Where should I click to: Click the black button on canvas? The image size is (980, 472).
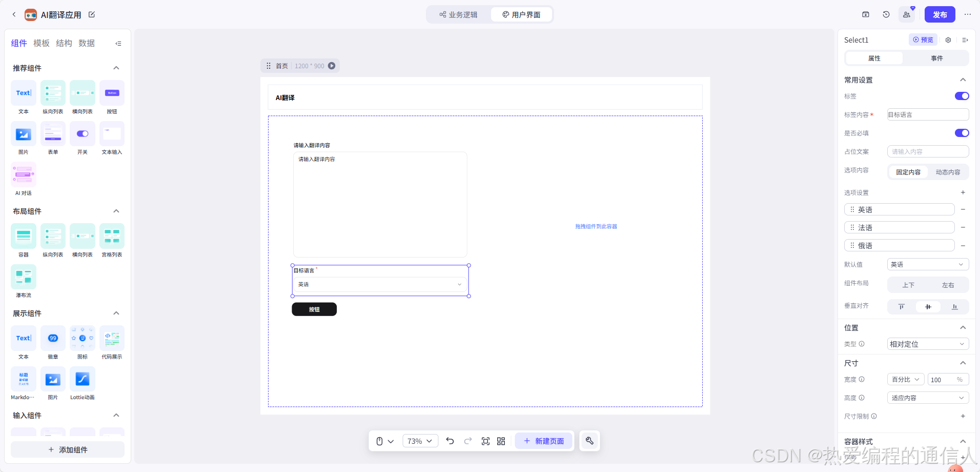[314, 309]
